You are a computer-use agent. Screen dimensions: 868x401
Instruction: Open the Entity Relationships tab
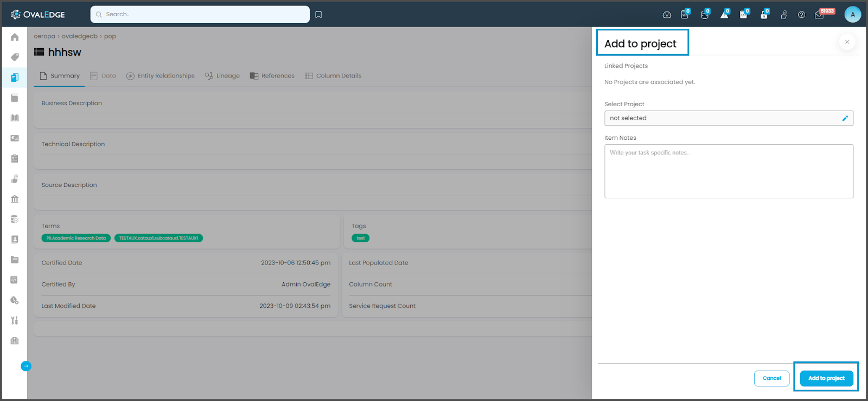[161, 76]
